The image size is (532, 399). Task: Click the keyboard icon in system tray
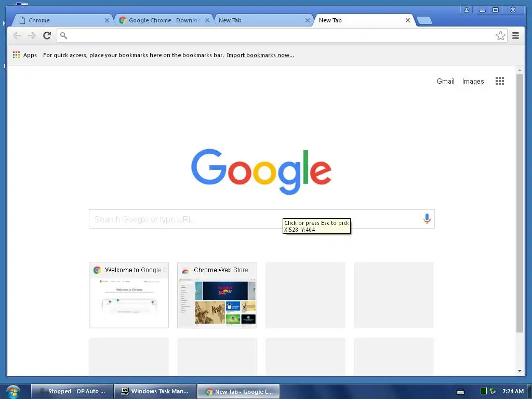click(460, 392)
